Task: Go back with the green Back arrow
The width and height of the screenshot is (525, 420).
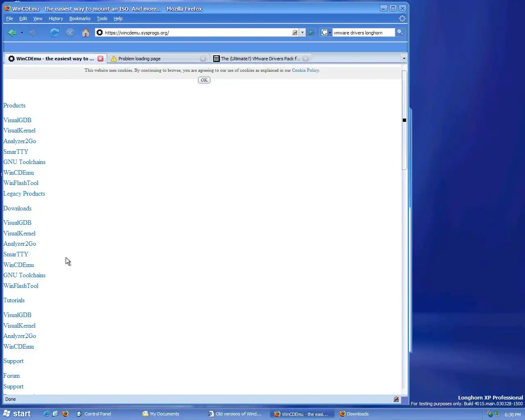Action: [12, 33]
